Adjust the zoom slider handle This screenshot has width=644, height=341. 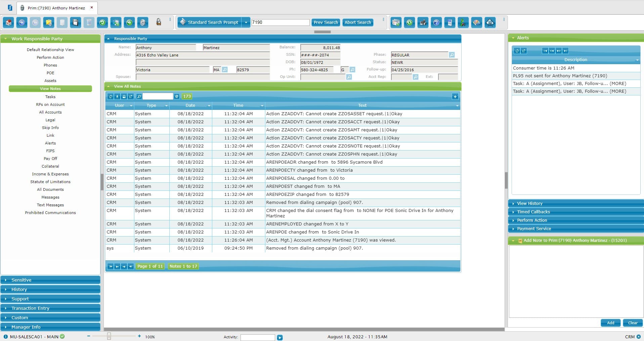pyautogui.click(x=109, y=336)
